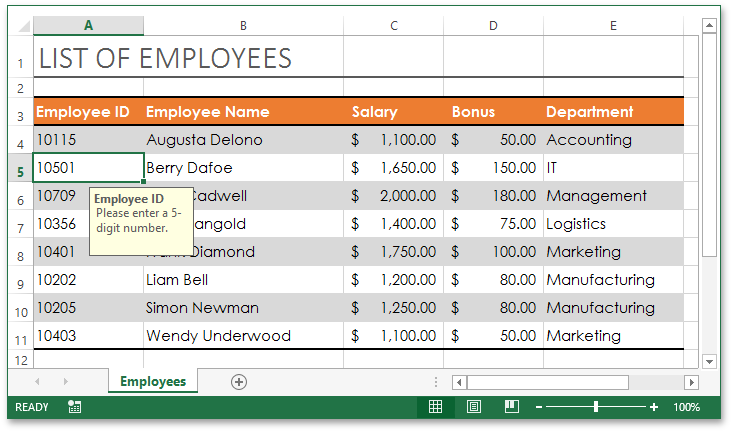Select column D header
The width and height of the screenshot is (734, 434).
(x=493, y=26)
